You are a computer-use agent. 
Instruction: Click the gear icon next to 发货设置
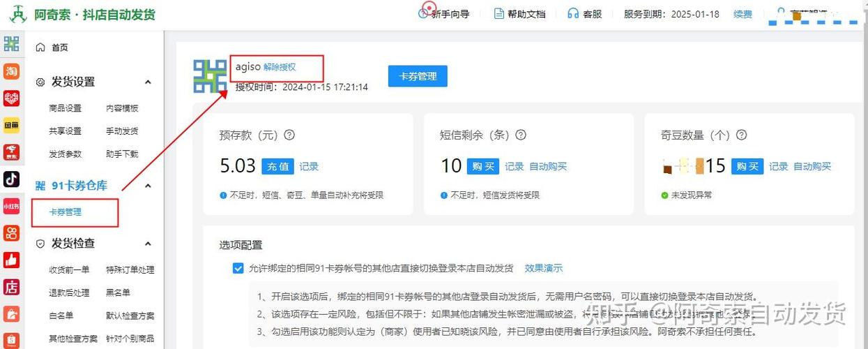coord(40,82)
